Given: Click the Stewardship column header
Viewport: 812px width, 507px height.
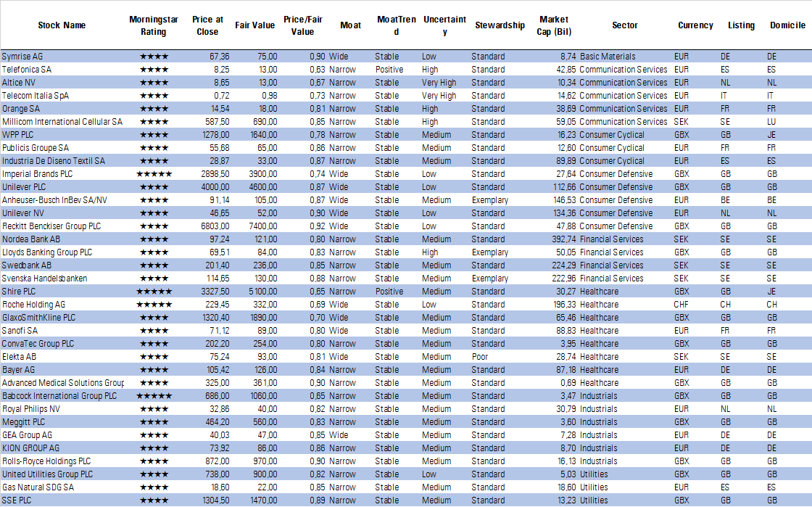Looking at the screenshot, I should (x=500, y=25).
